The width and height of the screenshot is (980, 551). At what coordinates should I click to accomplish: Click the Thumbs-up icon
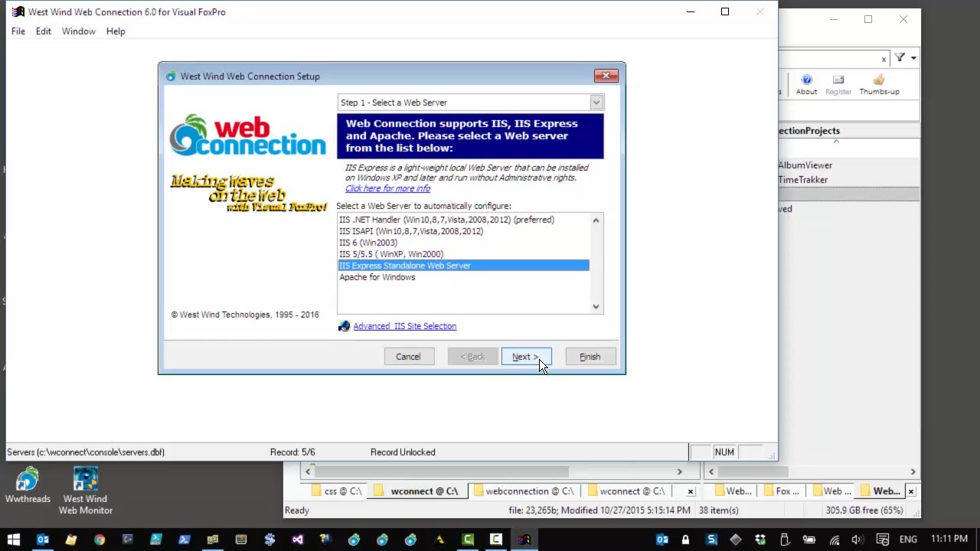(879, 84)
